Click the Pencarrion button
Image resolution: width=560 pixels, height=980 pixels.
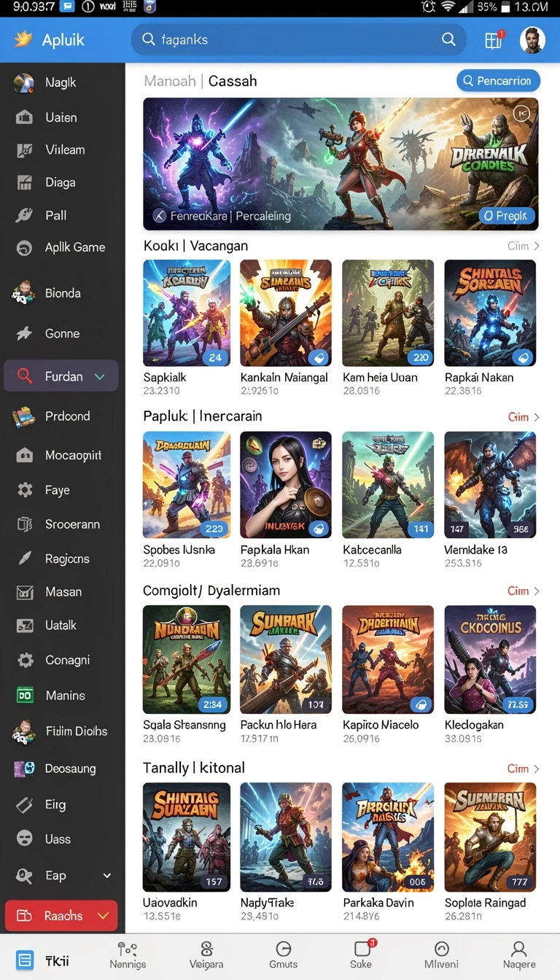(499, 81)
